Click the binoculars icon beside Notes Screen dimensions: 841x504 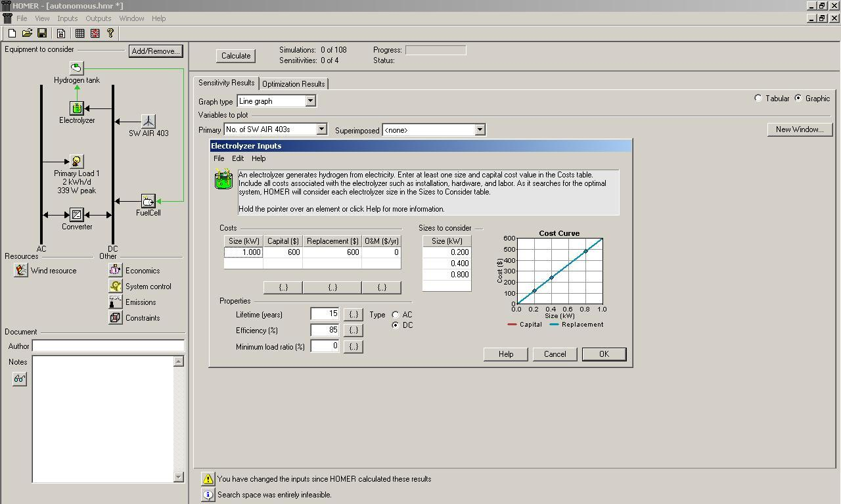pos(20,379)
